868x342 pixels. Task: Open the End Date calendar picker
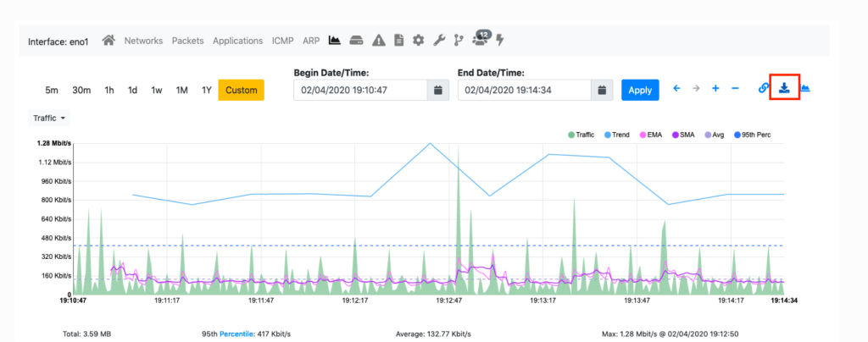coord(602,90)
